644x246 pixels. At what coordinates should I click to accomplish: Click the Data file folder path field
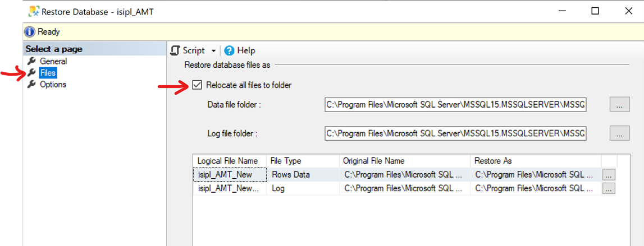pyautogui.click(x=455, y=105)
